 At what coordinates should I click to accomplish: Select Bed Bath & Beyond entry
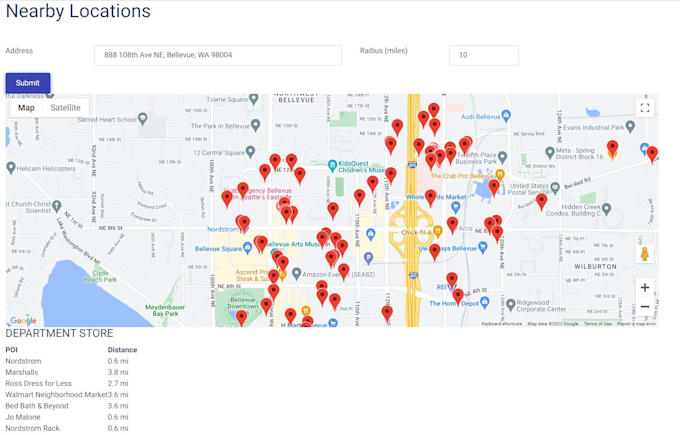[x=37, y=406]
